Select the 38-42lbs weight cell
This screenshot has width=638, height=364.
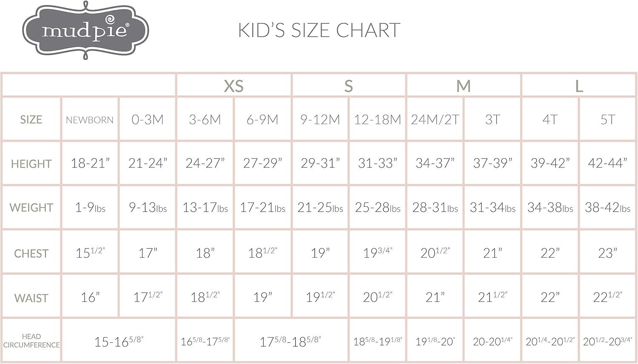point(607,208)
